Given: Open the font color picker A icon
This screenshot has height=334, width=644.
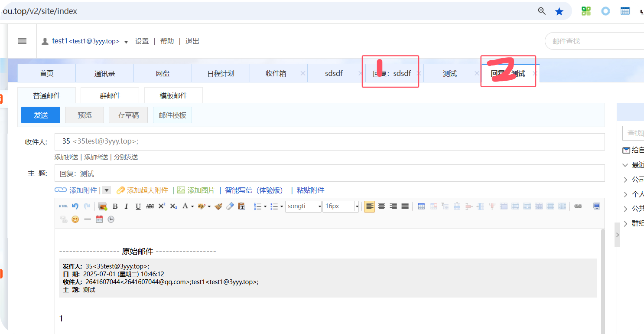Looking at the screenshot, I should click(x=185, y=206).
